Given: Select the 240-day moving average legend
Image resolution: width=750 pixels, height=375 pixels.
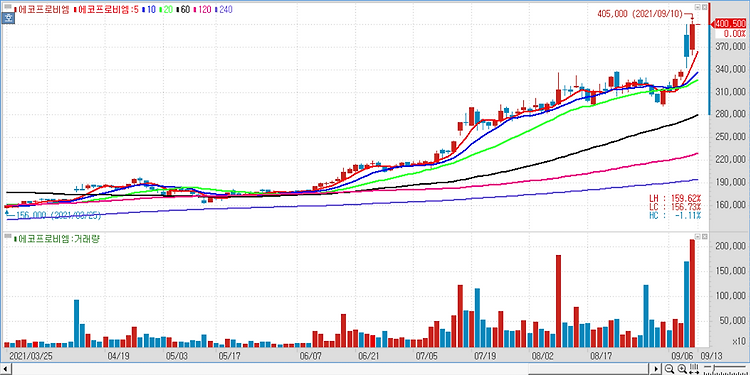Looking at the screenshot, I should (x=223, y=9).
